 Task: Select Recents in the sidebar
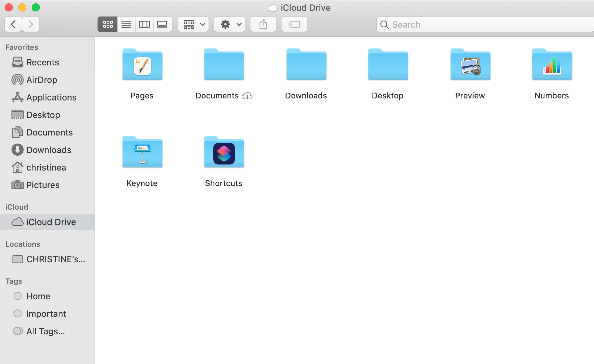click(47, 62)
